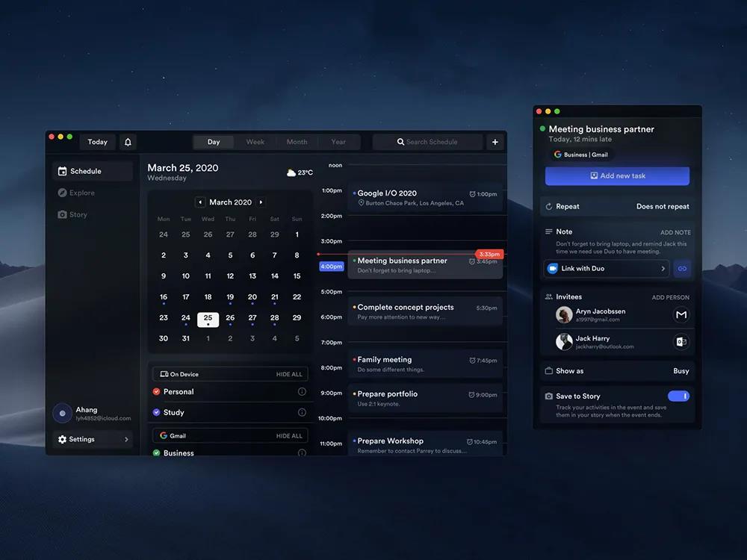Click the info icon next to Study
Image resolution: width=747 pixels, height=560 pixels.
click(302, 412)
